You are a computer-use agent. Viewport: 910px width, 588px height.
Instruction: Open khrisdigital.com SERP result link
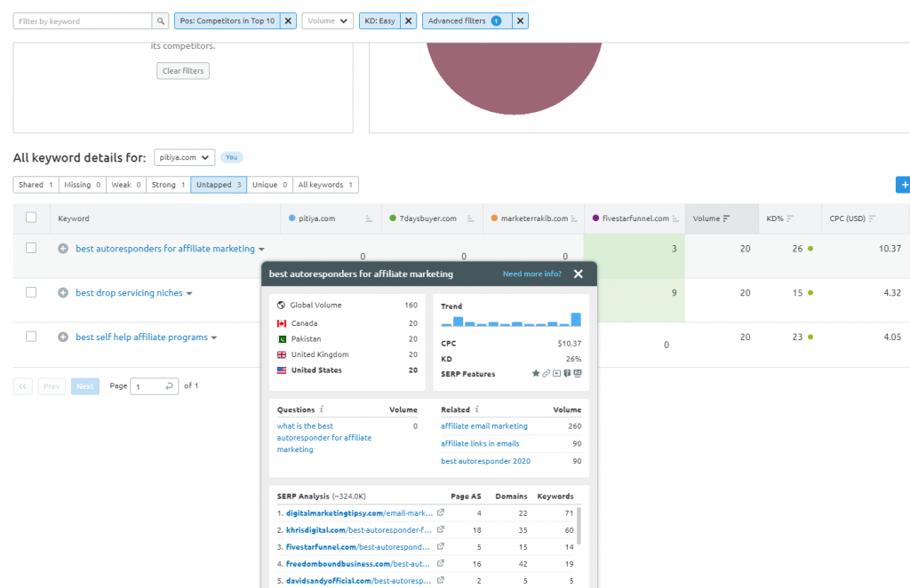coord(359,530)
